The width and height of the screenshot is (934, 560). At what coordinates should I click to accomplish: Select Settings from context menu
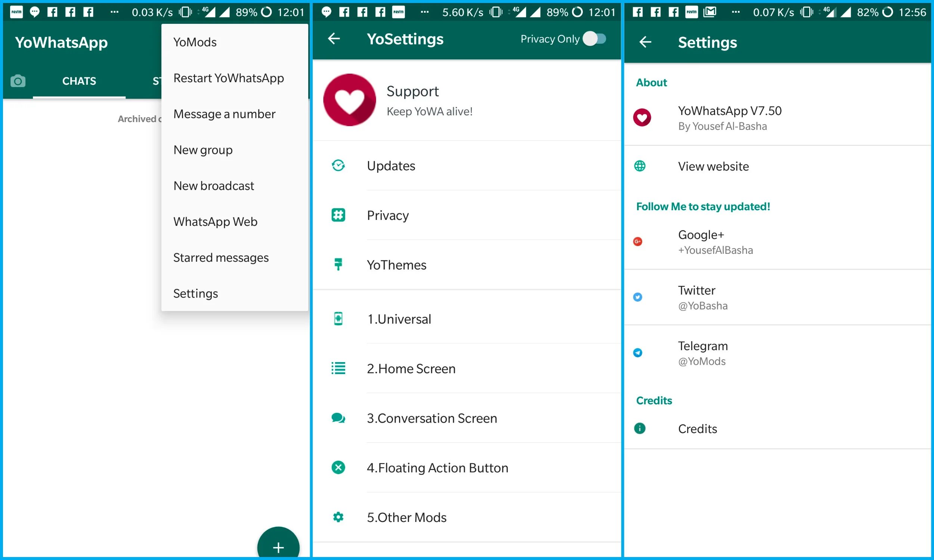tap(195, 293)
